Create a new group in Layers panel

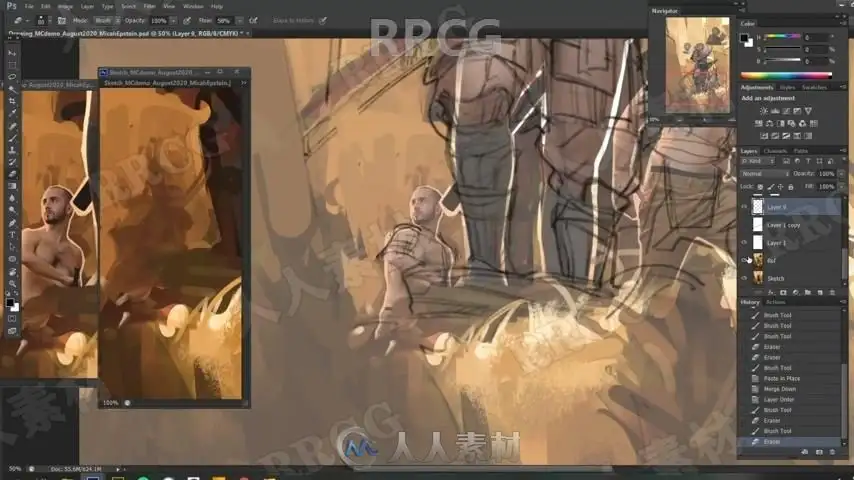(x=808, y=293)
